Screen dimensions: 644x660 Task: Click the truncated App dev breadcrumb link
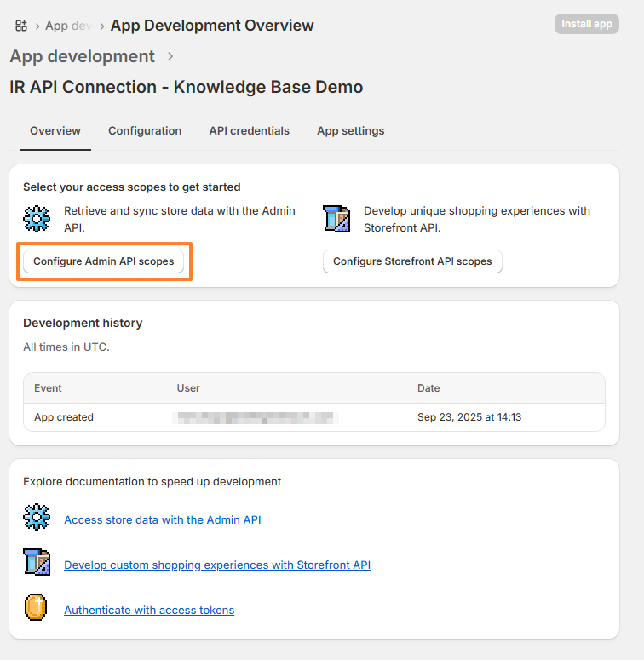(68, 26)
